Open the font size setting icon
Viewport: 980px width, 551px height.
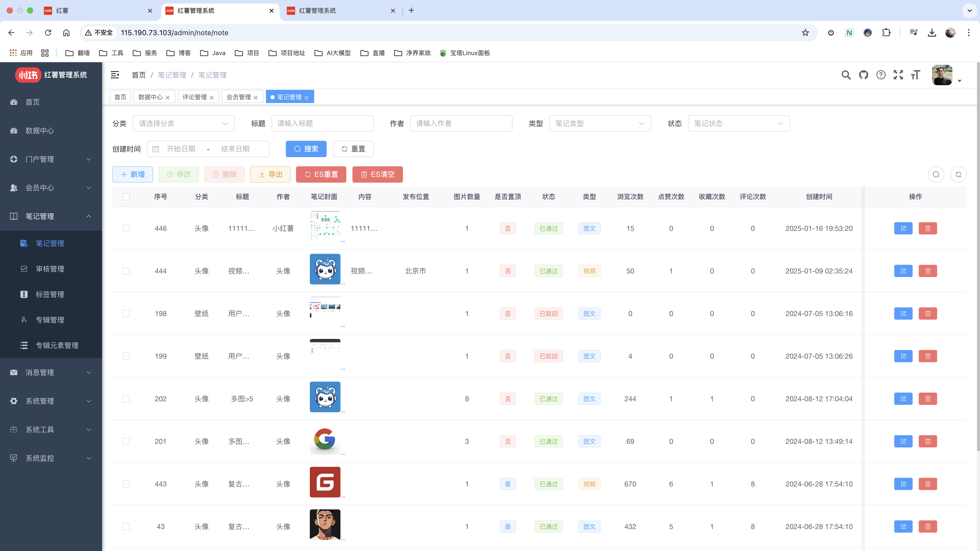pos(915,75)
